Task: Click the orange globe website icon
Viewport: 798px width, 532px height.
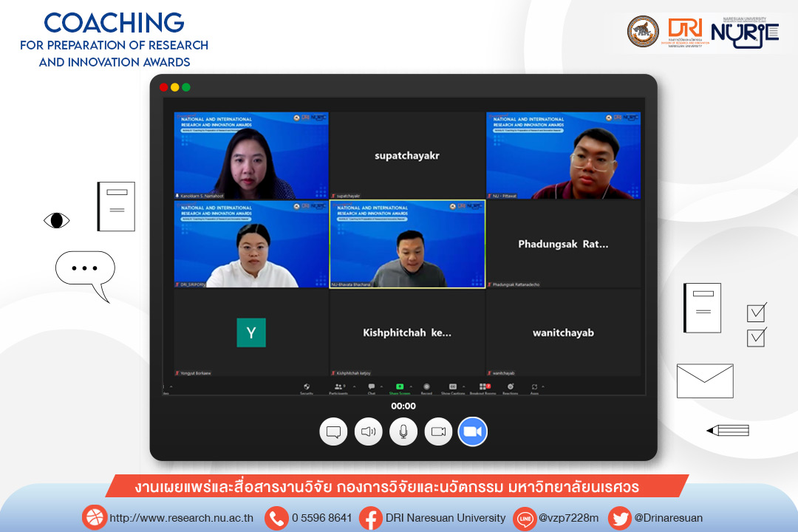Action: [94, 518]
